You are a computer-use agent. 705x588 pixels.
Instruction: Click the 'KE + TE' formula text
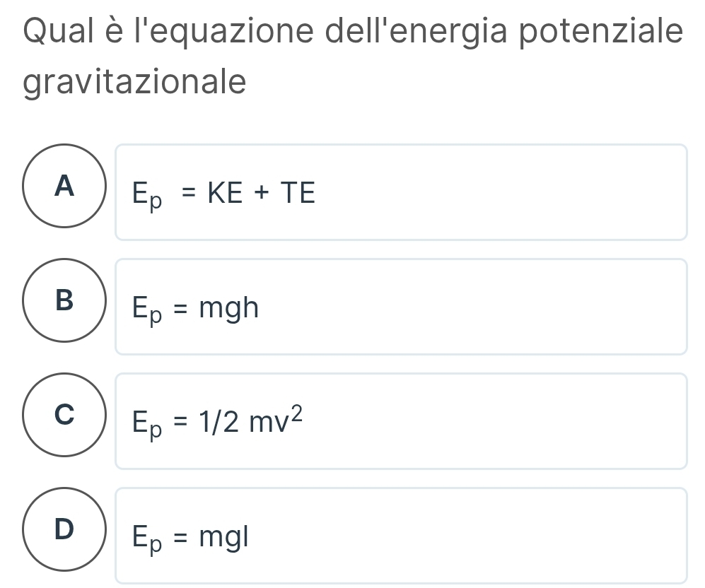[x=257, y=192]
